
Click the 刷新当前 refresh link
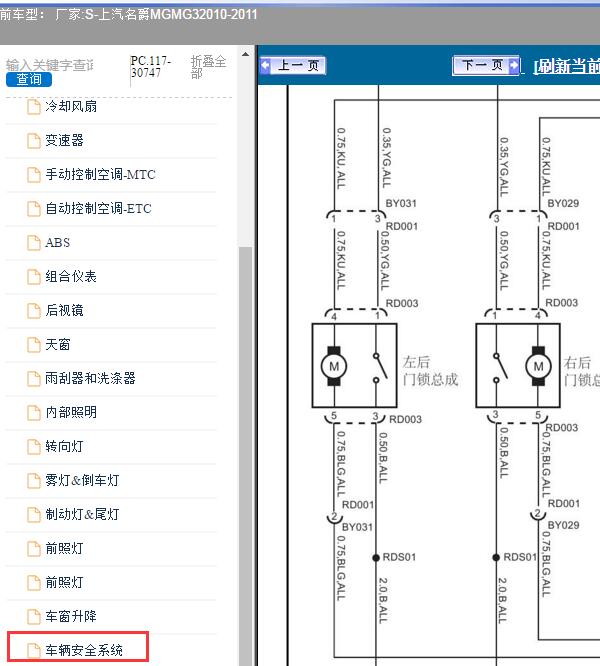(x=566, y=66)
